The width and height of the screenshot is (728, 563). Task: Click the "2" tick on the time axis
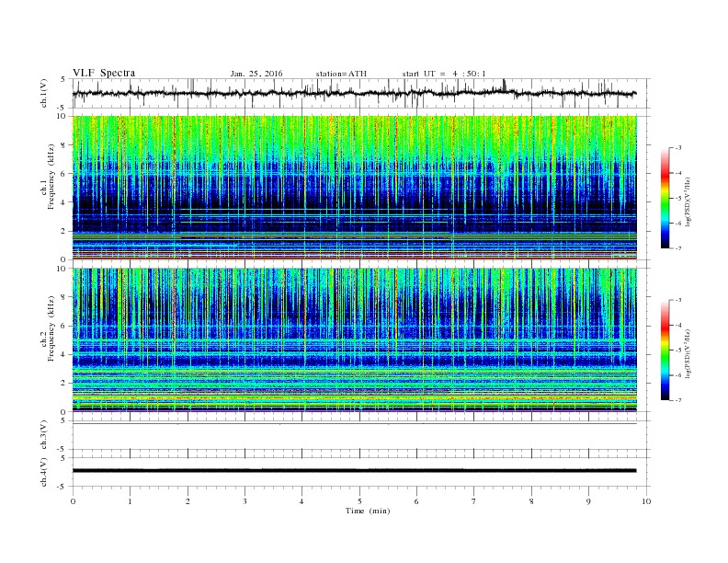click(188, 501)
